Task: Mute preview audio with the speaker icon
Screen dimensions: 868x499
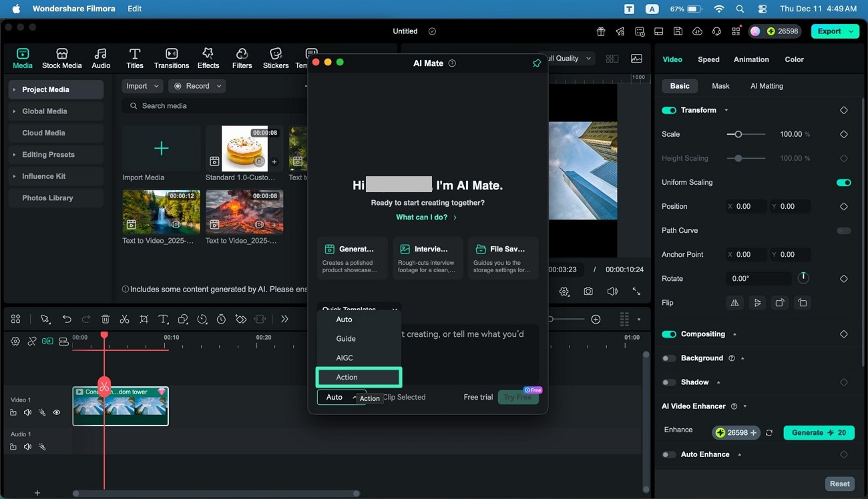Action: coord(612,292)
